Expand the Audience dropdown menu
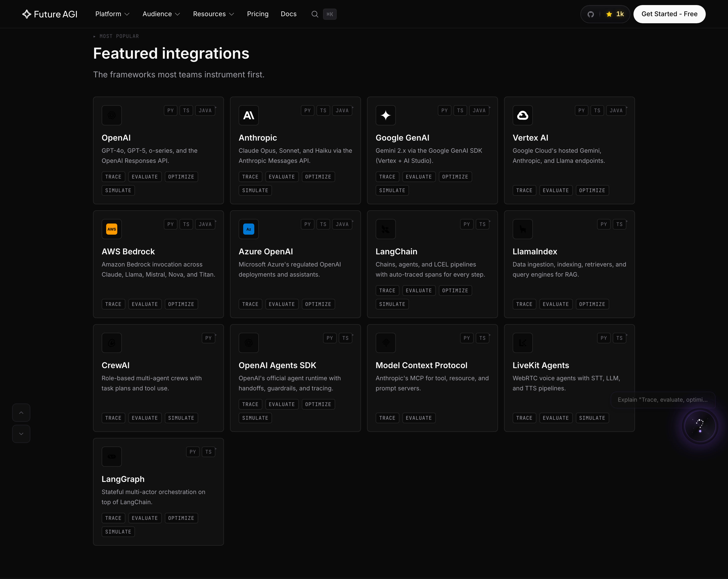 coord(161,14)
